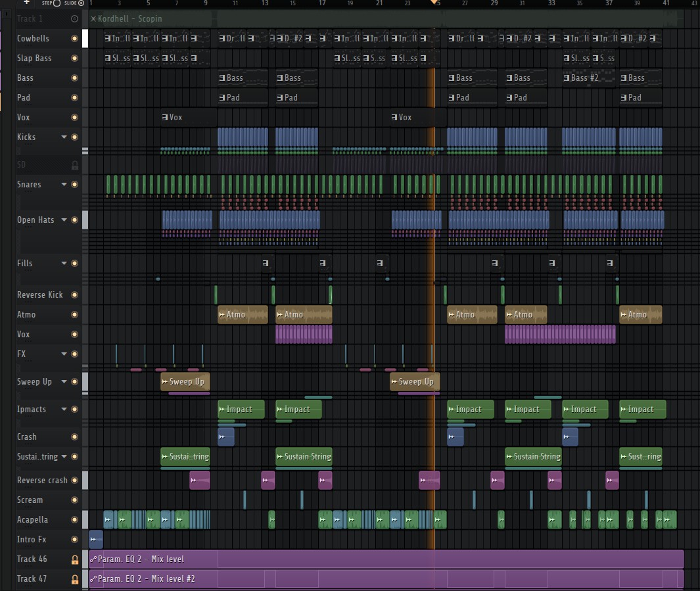Collapse the Sweep Up track group
Image resolution: width=700 pixels, height=591 pixels.
(x=64, y=382)
